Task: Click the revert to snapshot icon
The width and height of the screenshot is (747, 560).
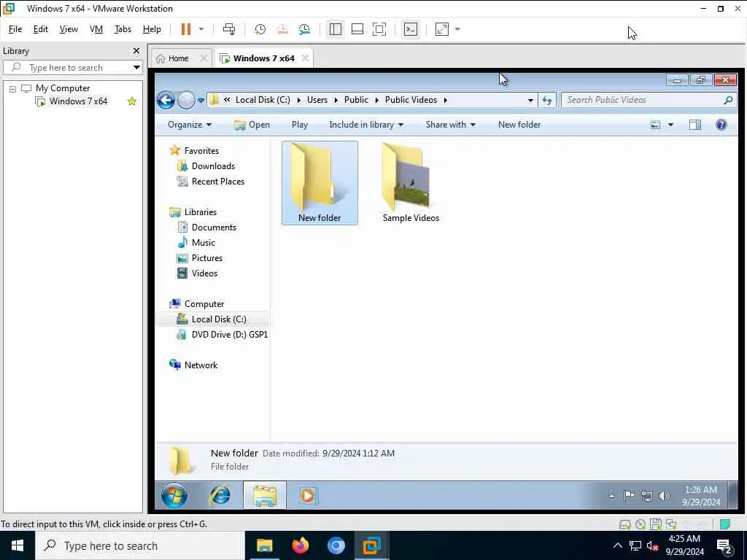Action: coord(282,29)
